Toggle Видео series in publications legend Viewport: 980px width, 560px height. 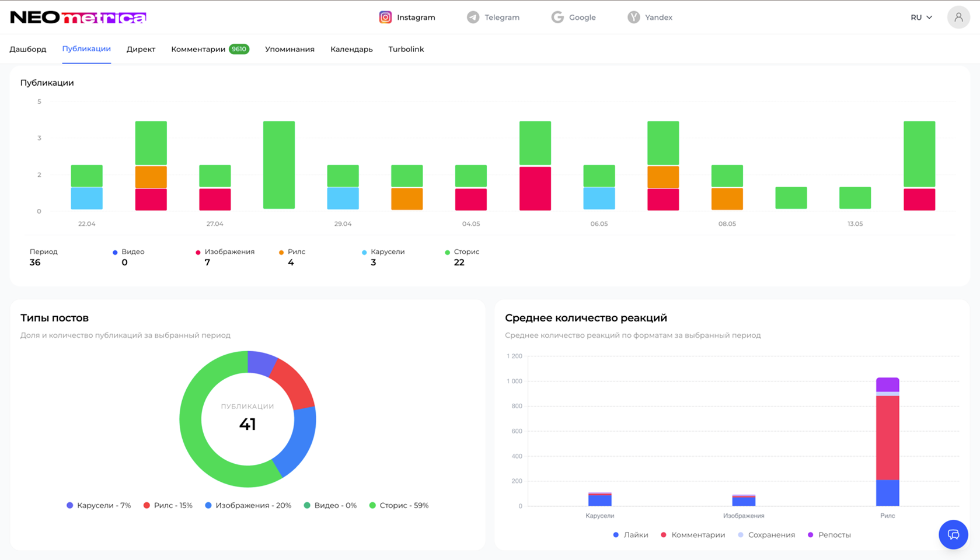point(128,252)
